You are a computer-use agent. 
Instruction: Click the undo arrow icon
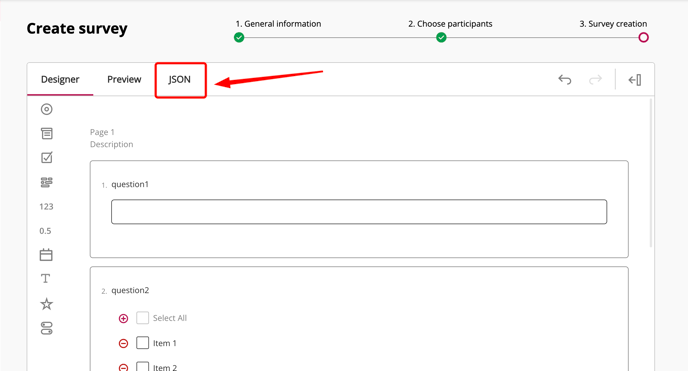(565, 80)
